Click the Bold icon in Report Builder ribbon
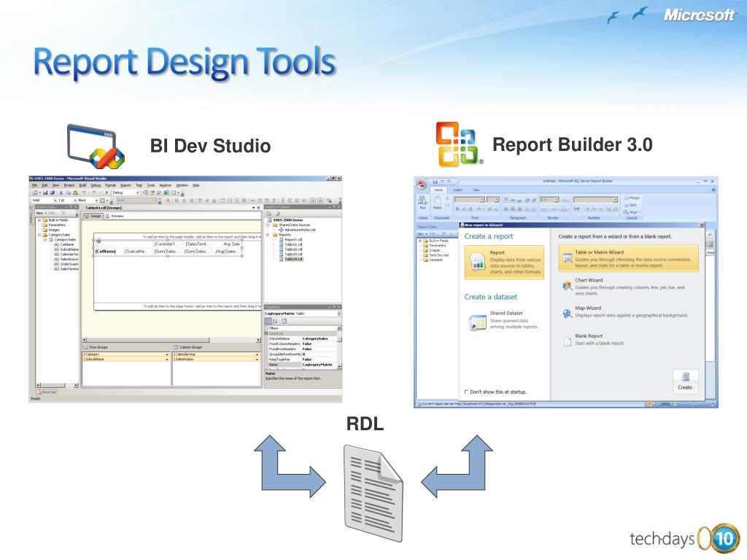This screenshot has width=747, height=560. tap(457, 209)
